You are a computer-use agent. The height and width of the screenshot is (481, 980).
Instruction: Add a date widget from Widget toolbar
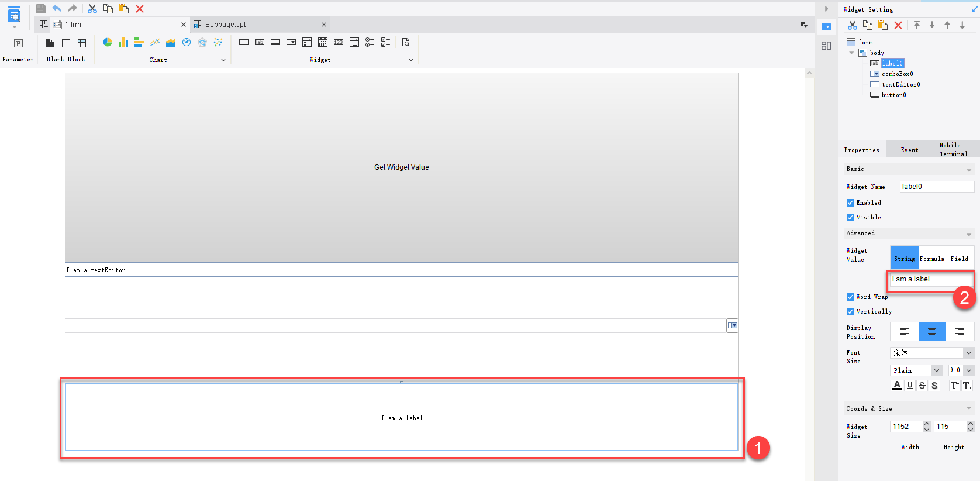click(323, 42)
